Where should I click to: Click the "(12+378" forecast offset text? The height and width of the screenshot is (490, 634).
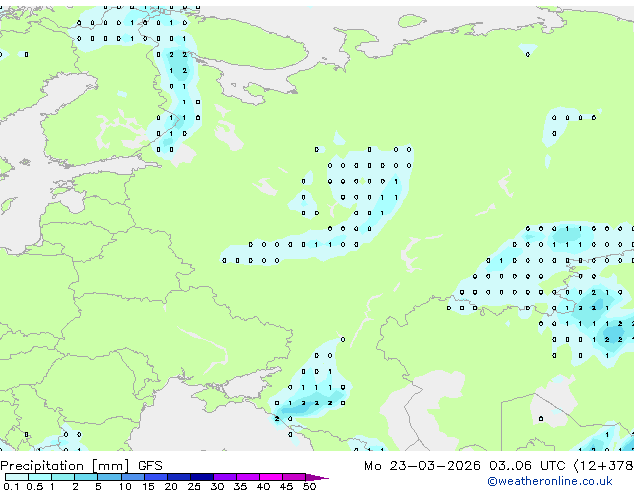tap(603, 466)
